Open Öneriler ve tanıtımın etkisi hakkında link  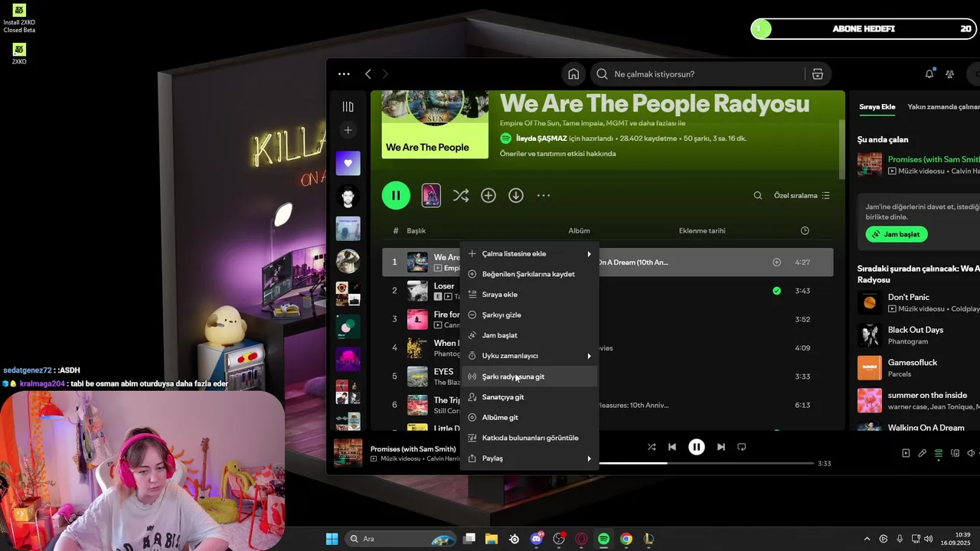[557, 154]
